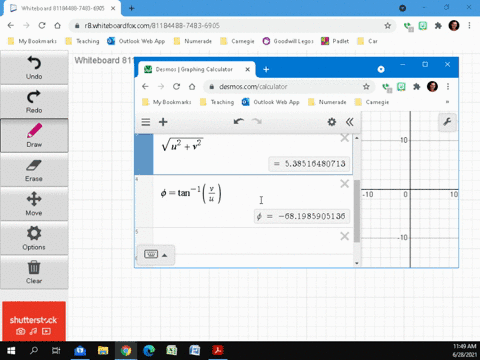
Task: Go home in Desmos browser window
Action: pos(192,87)
